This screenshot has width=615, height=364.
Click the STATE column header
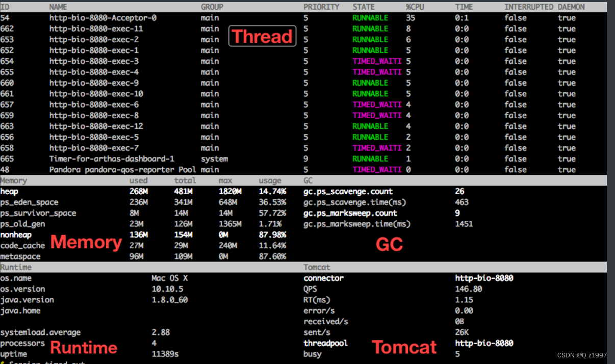pos(364,7)
